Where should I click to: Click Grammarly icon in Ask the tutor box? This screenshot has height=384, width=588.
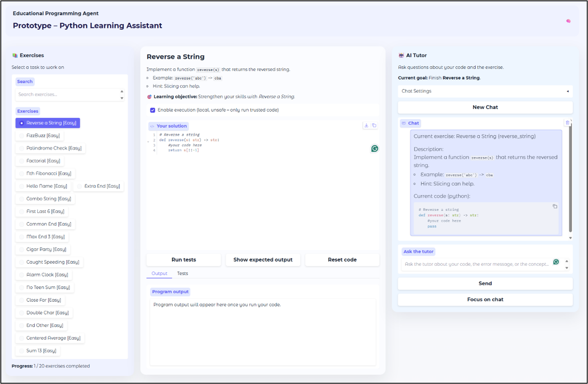click(x=556, y=262)
